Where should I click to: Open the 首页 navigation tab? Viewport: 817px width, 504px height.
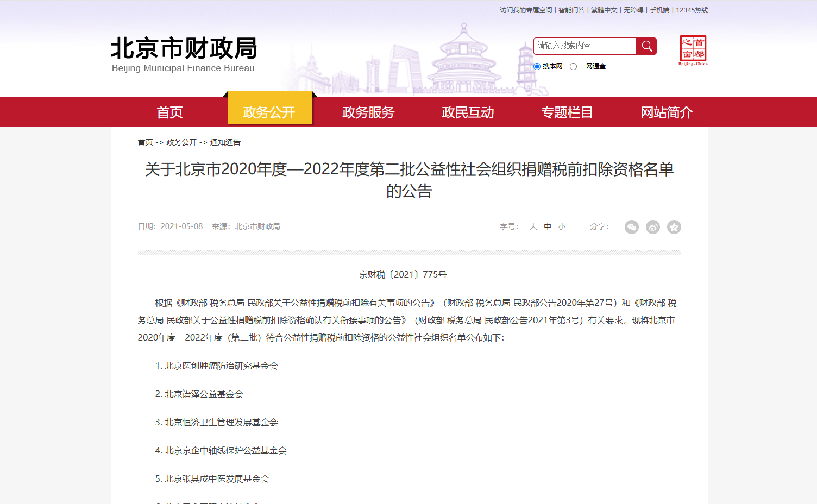pos(169,112)
